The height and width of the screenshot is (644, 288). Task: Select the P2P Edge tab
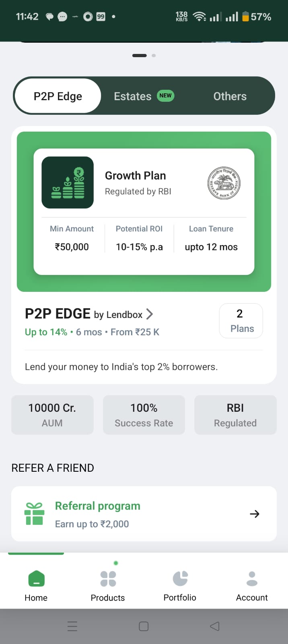(x=58, y=96)
